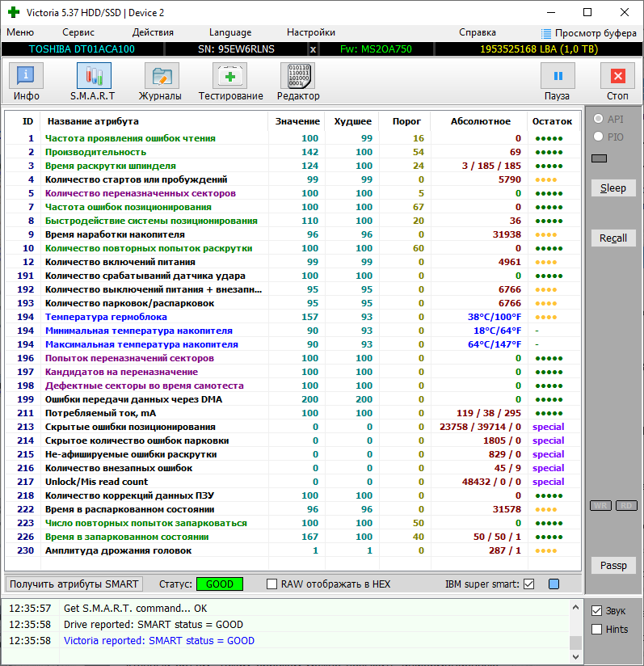Image resolution: width=644 pixels, height=666 pixels.
Task: Open the Сервис menu
Action: [78, 32]
